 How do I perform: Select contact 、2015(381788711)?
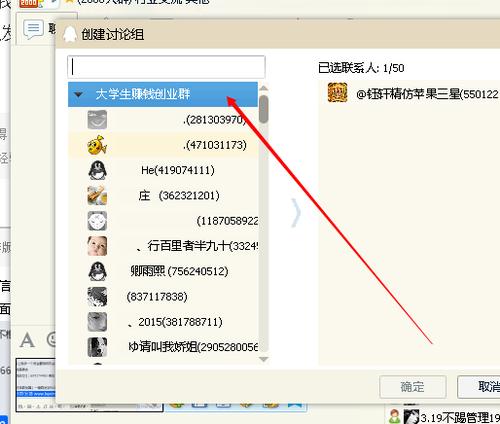click(163, 322)
